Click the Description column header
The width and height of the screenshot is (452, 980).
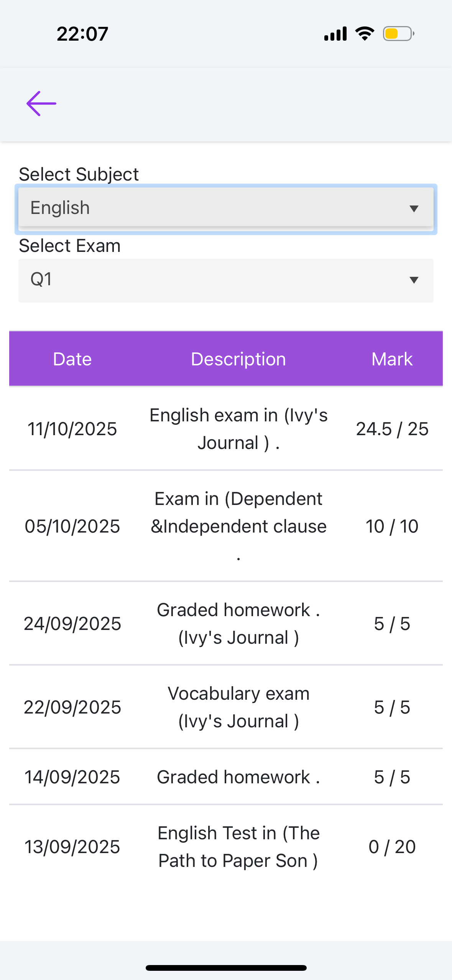(x=238, y=359)
